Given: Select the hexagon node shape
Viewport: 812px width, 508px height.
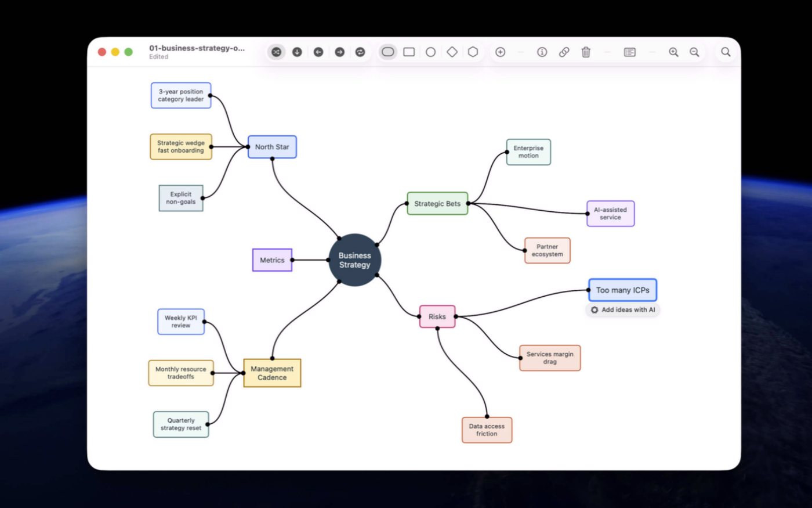Looking at the screenshot, I should pyautogui.click(x=473, y=52).
